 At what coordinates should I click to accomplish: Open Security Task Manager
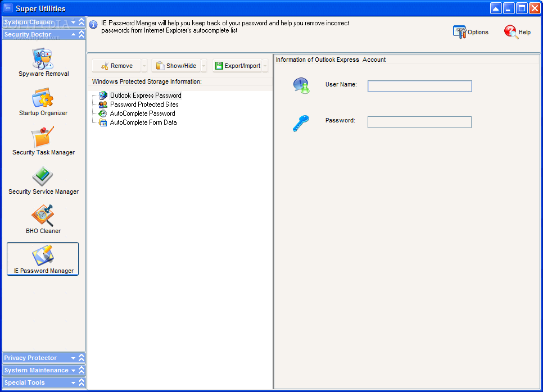pos(44,141)
